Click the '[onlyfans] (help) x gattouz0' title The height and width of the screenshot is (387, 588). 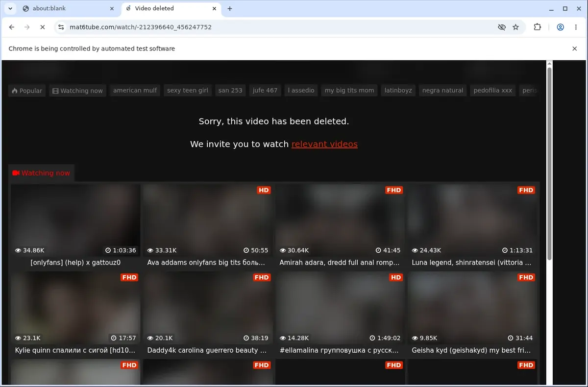click(x=75, y=263)
